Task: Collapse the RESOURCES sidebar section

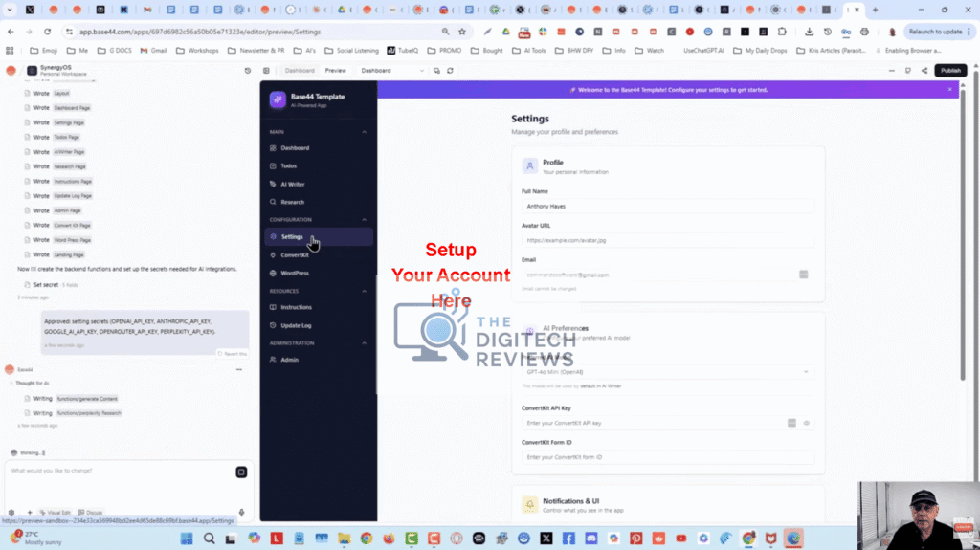Action: pos(365,291)
